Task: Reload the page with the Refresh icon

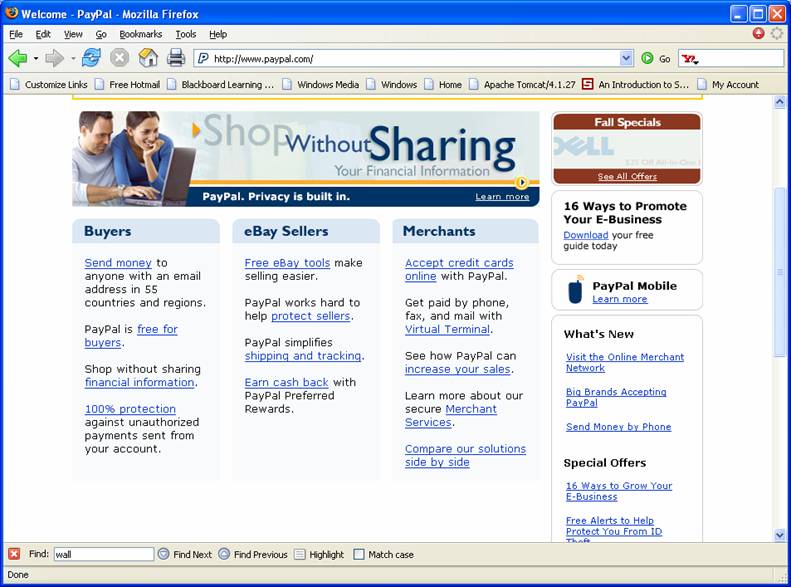Action: tap(91, 58)
